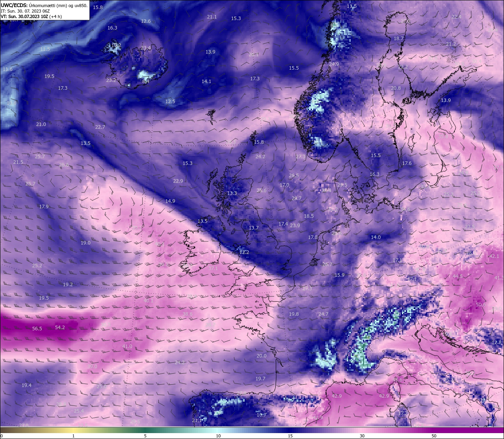The width and height of the screenshot is (504, 439).
Task: Click the 44.5 map value
Action: (x=458, y=276)
